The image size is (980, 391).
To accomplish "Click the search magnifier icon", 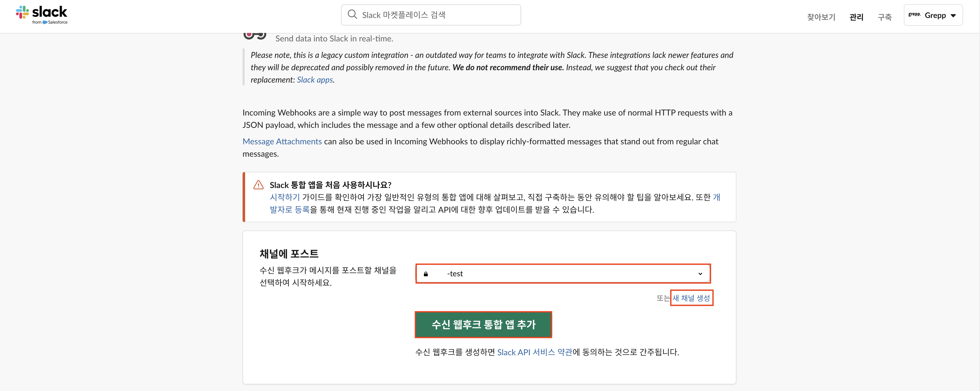I will point(352,14).
